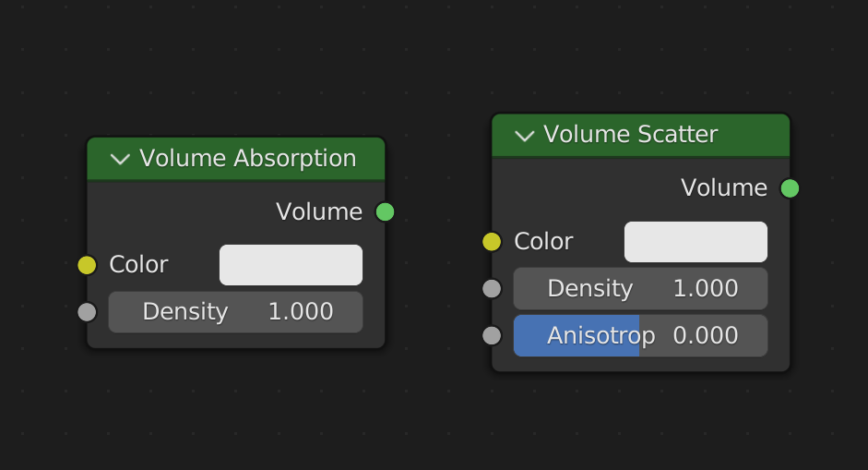The width and height of the screenshot is (868, 470).
Task: Select the Volume Absorption node by its title
Action: pos(247,159)
